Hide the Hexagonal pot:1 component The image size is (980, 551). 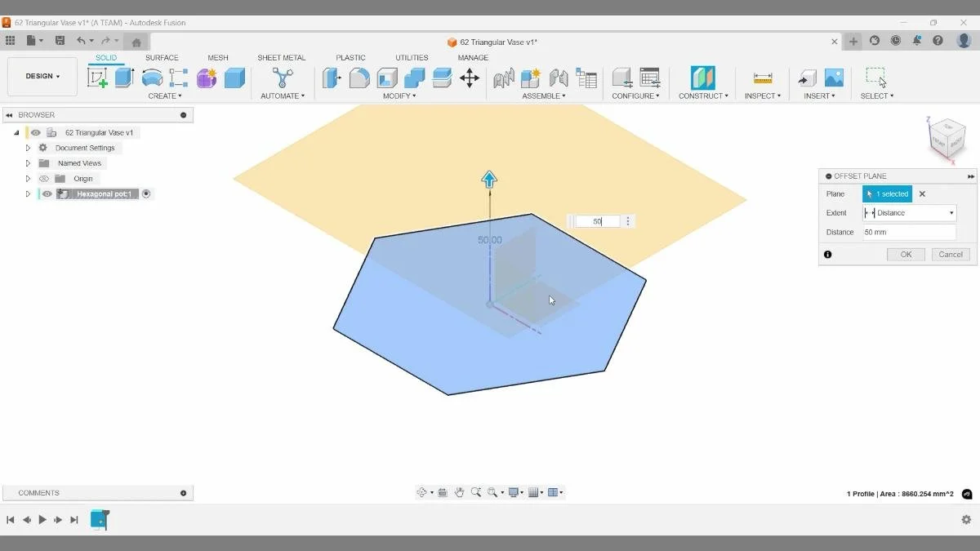pyautogui.click(x=47, y=193)
